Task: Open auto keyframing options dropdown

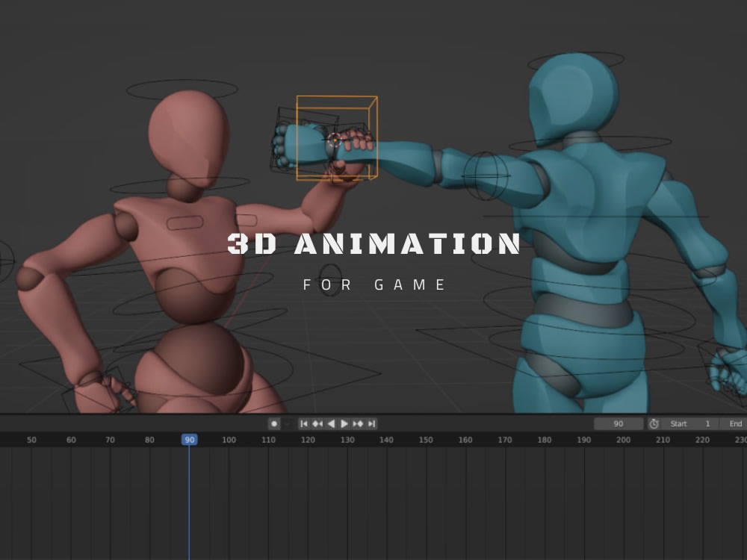Action: (x=288, y=423)
